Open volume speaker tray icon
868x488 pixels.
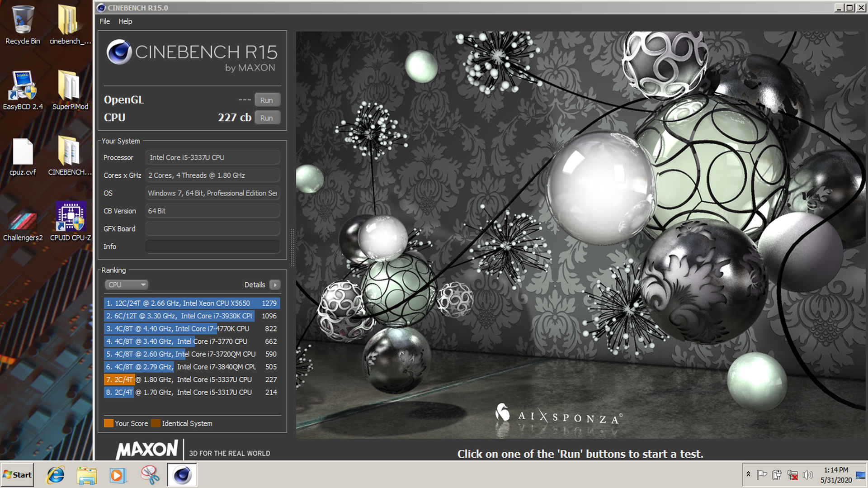pos(807,475)
